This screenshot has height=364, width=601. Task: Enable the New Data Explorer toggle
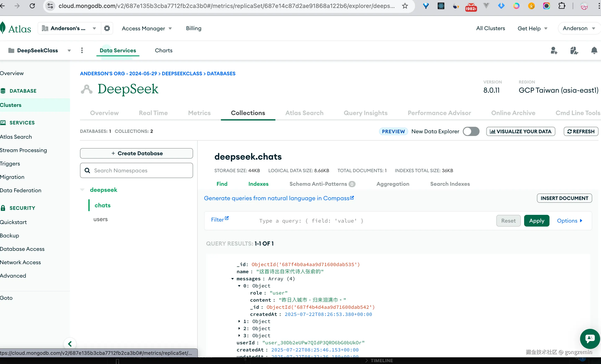(x=471, y=131)
